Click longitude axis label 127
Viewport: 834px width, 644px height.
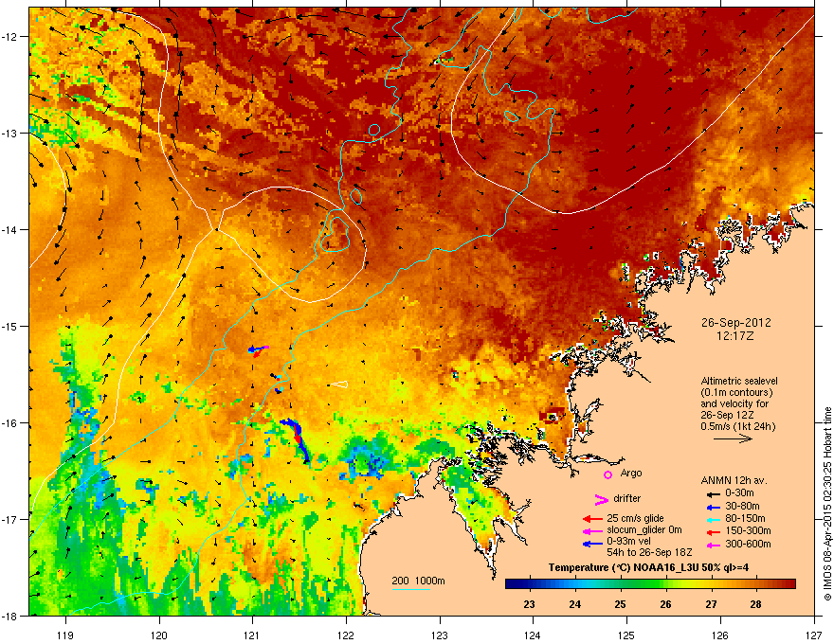(813, 635)
